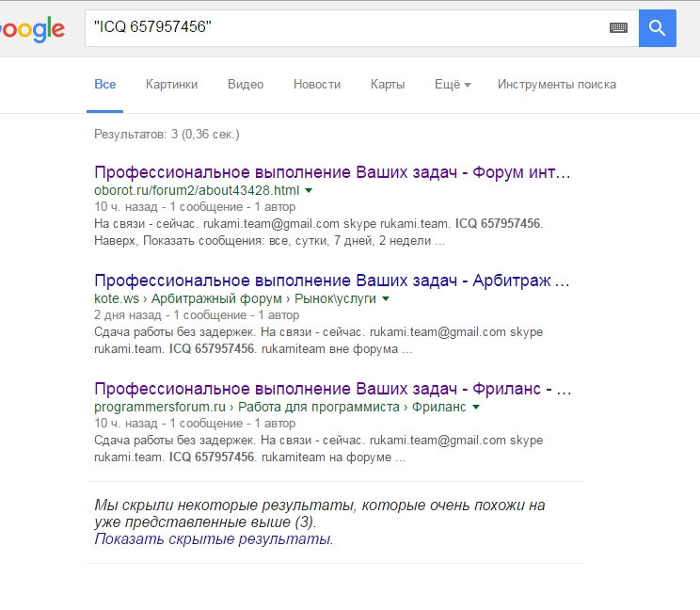
Task: Click '2 дня назад - 1 сообщение' line
Action: click(x=170, y=315)
